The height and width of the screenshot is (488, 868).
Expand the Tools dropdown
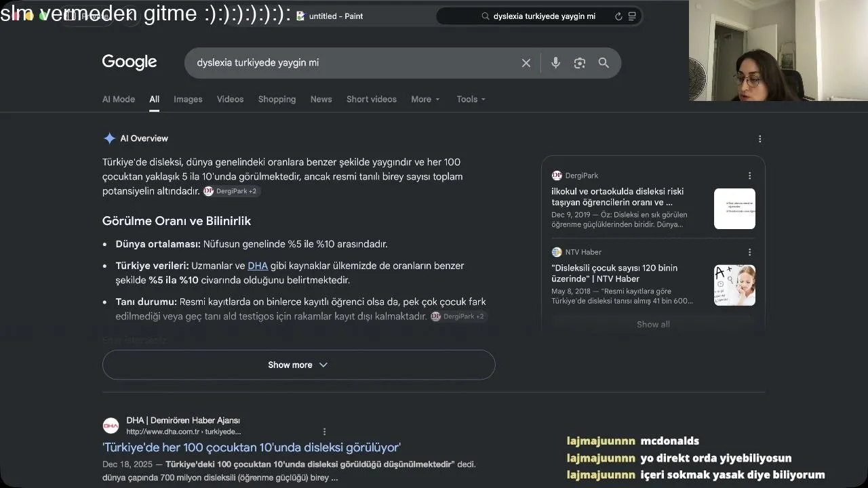click(471, 99)
